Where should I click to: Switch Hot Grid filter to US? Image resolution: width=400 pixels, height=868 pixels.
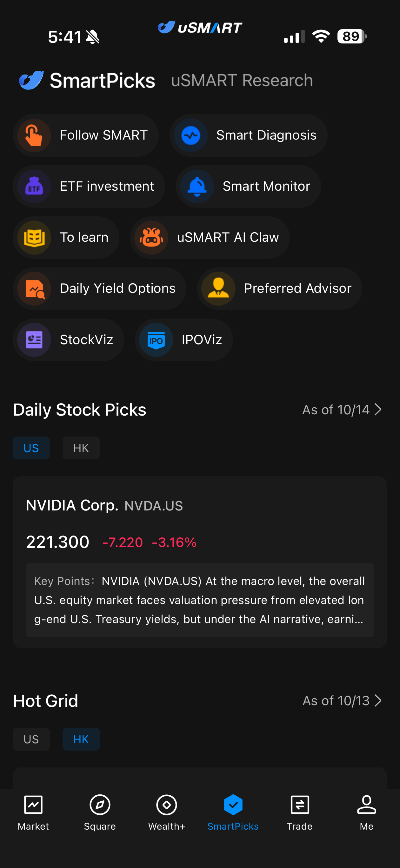pyautogui.click(x=31, y=739)
